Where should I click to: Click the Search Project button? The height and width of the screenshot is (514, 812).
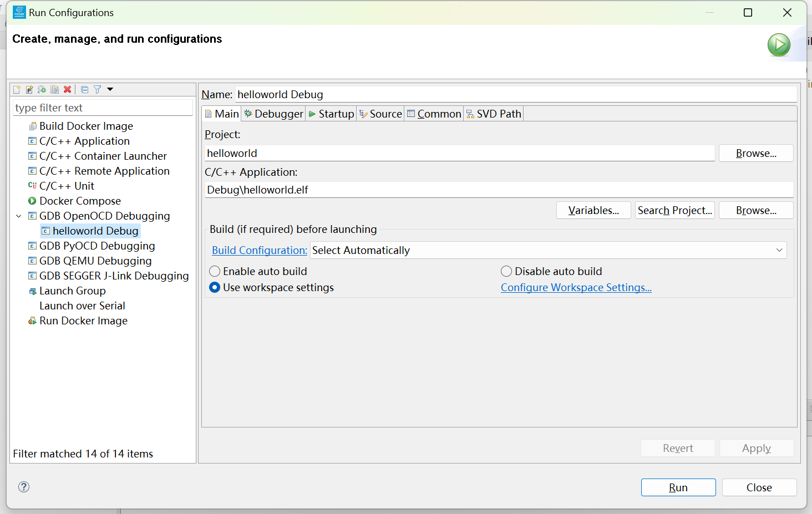pos(674,210)
